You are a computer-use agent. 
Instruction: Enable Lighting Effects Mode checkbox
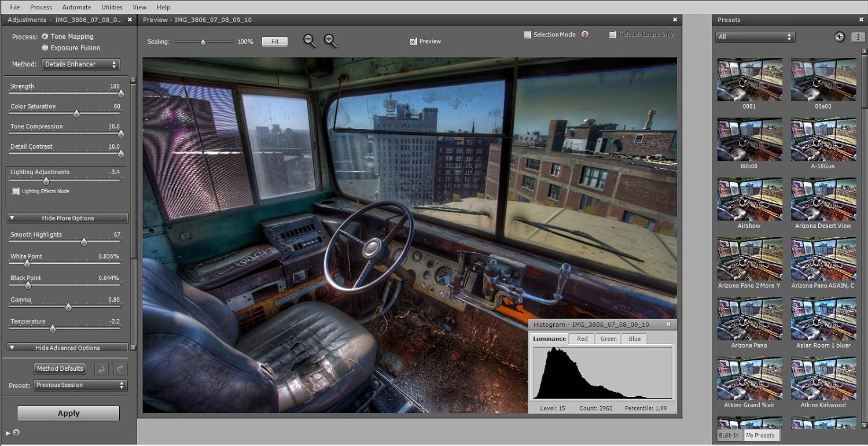pyautogui.click(x=16, y=191)
